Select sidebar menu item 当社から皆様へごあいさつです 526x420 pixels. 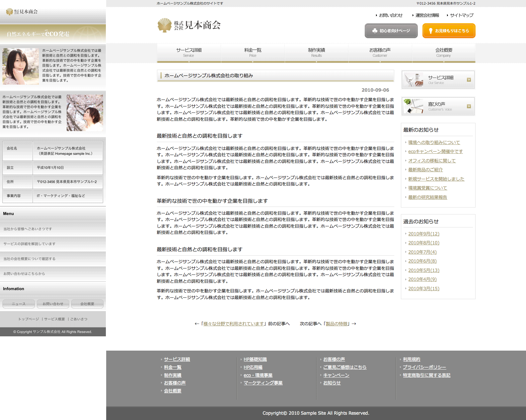pos(28,229)
